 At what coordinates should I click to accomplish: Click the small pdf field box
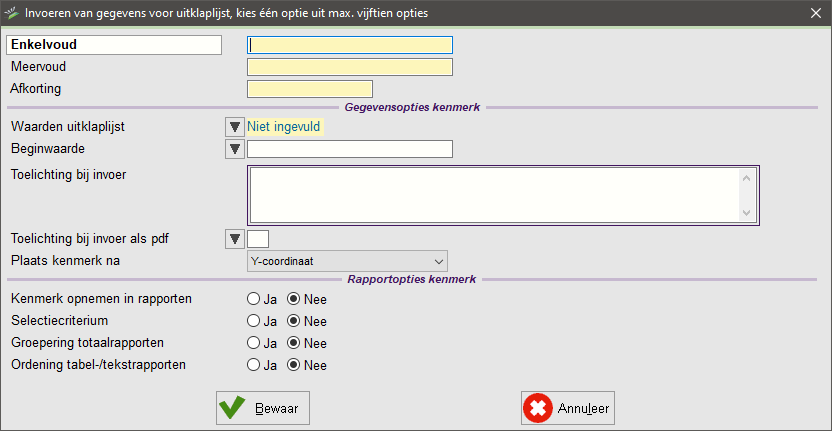258,239
